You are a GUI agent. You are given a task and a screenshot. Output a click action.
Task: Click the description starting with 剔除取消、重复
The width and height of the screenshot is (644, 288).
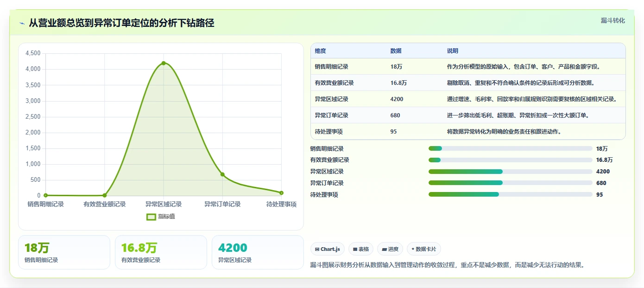(521, 83)
